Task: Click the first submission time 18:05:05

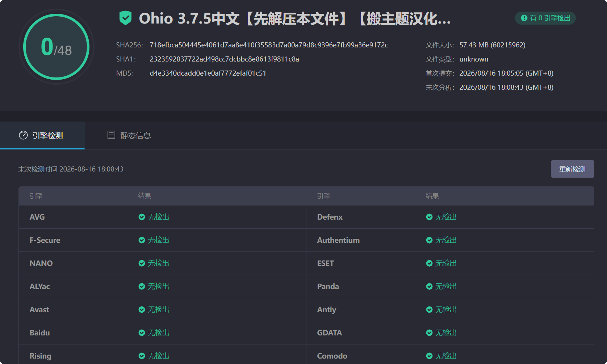Action: [506, 73]
